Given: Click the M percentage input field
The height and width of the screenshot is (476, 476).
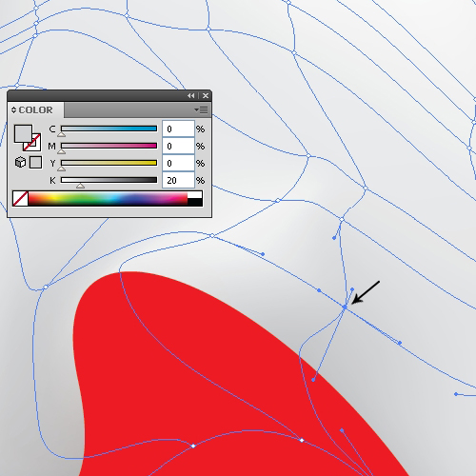Looking at the screenshot, I should (x=178, y=146).
